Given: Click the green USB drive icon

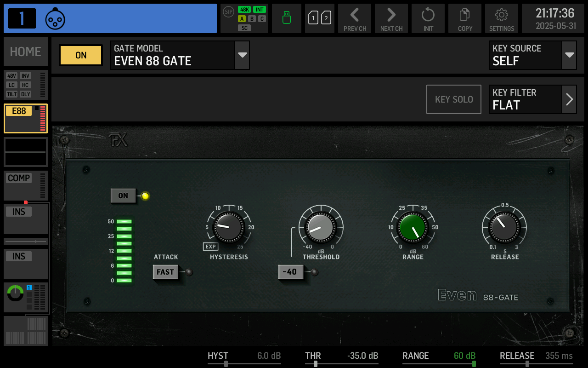Looking at the screenshot, I should [287, 18].
